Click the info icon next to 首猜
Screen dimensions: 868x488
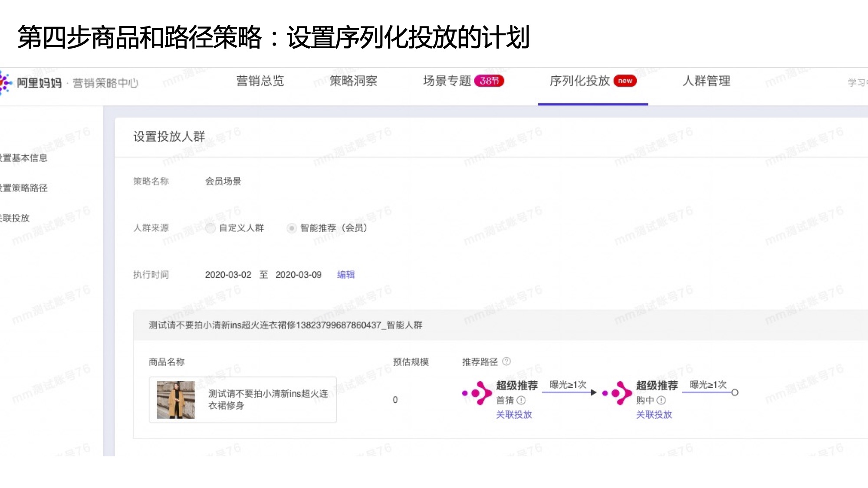521,400
